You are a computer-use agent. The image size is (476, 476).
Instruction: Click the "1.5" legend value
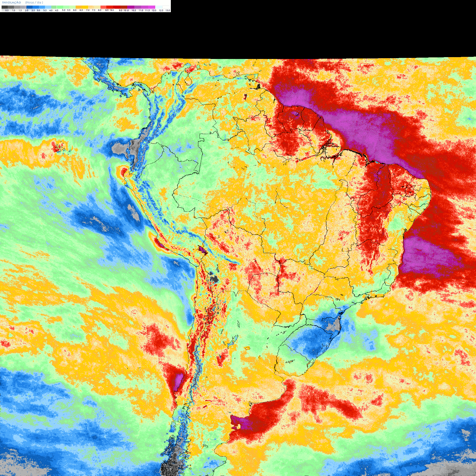(x=20, y=10)
